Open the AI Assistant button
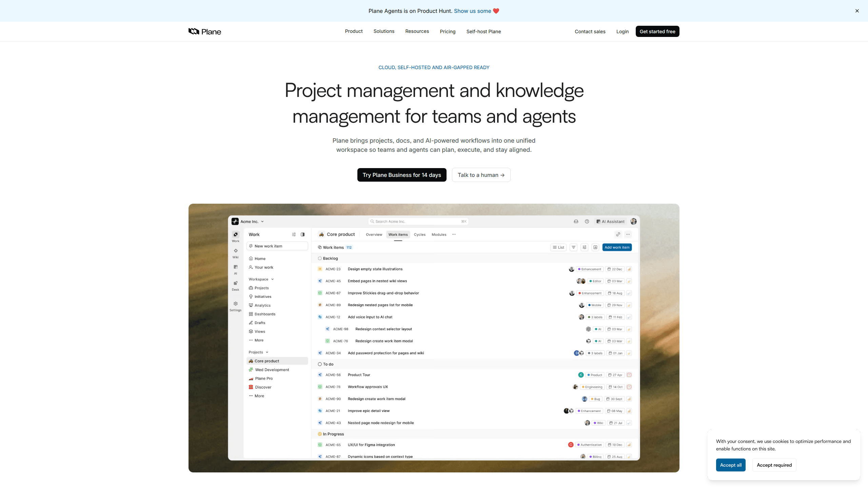 coord(610,222)
